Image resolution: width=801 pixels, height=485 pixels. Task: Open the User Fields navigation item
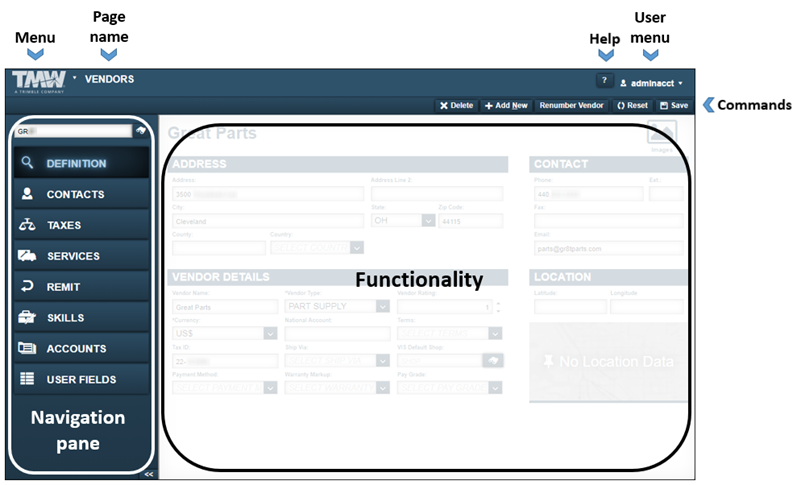click(82, 379)
